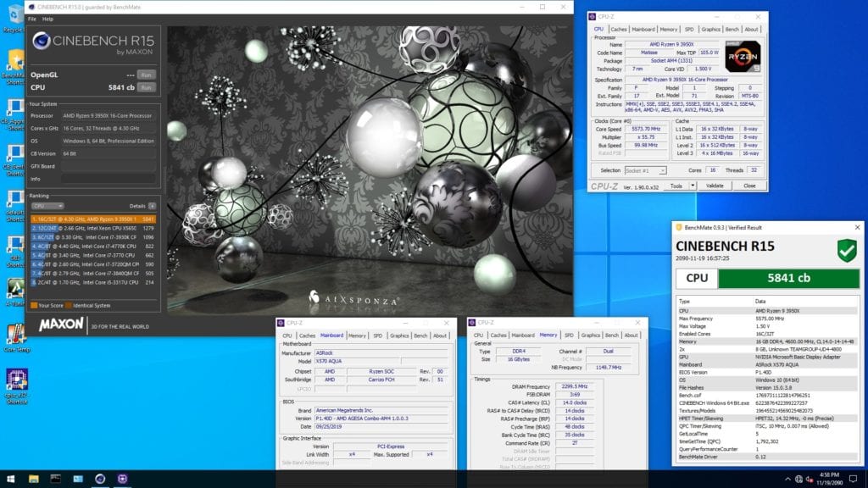868x488 pixels.
Task: Open Graphics tab in the DDR4 timings CPU-Z window
Action: [591, 335]
